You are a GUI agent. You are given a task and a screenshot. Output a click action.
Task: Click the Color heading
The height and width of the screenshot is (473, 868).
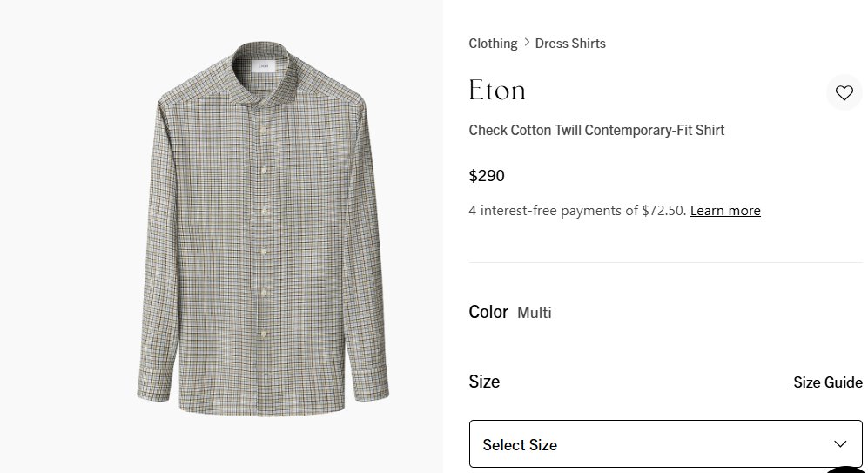click(488, 312)
